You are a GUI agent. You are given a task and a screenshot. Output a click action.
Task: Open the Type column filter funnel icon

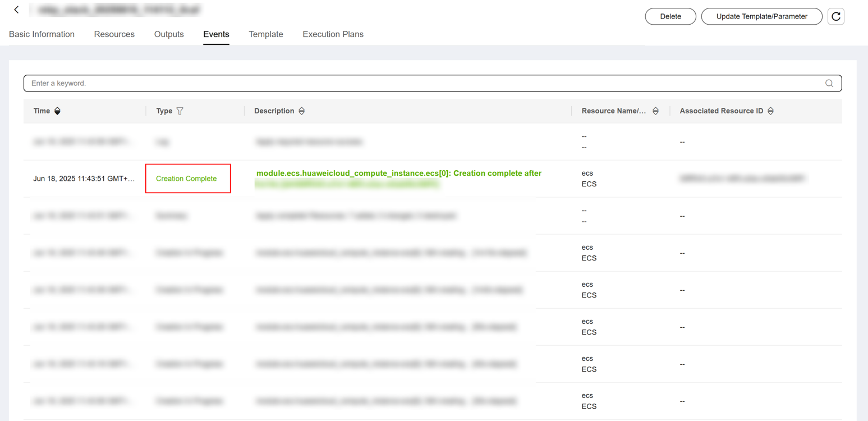(x=180, y=111)
